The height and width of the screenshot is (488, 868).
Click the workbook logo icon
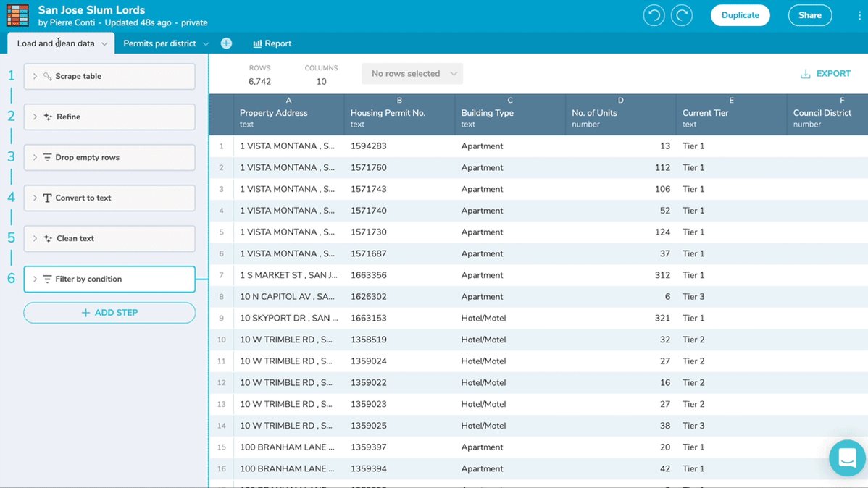click(x=17, y=15)
